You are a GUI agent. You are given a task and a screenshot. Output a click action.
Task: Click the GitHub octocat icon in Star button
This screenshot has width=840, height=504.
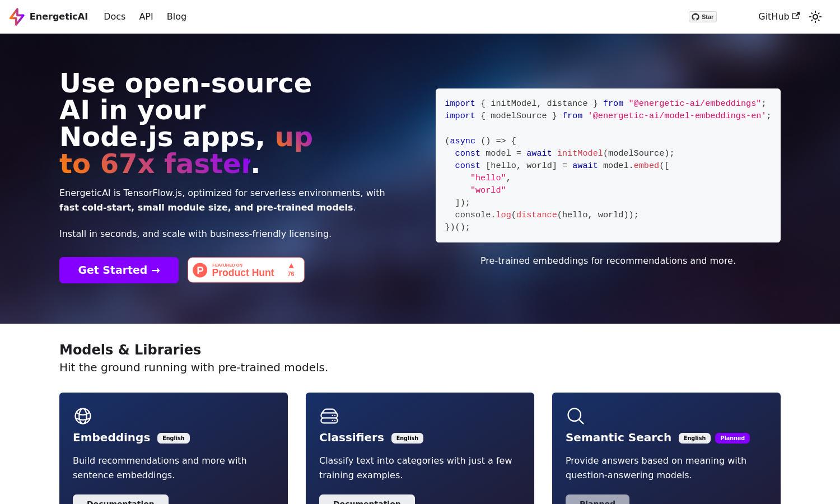696,17
